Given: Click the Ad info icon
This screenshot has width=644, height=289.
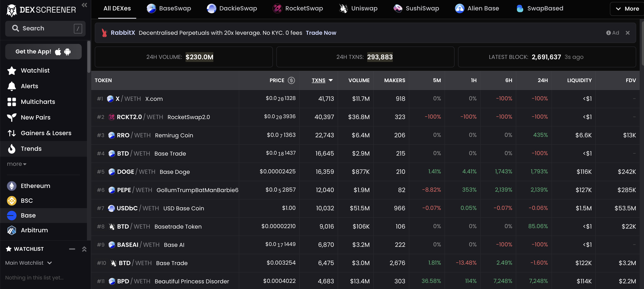Looking at the screenshot, I should [x=609, y=33].
